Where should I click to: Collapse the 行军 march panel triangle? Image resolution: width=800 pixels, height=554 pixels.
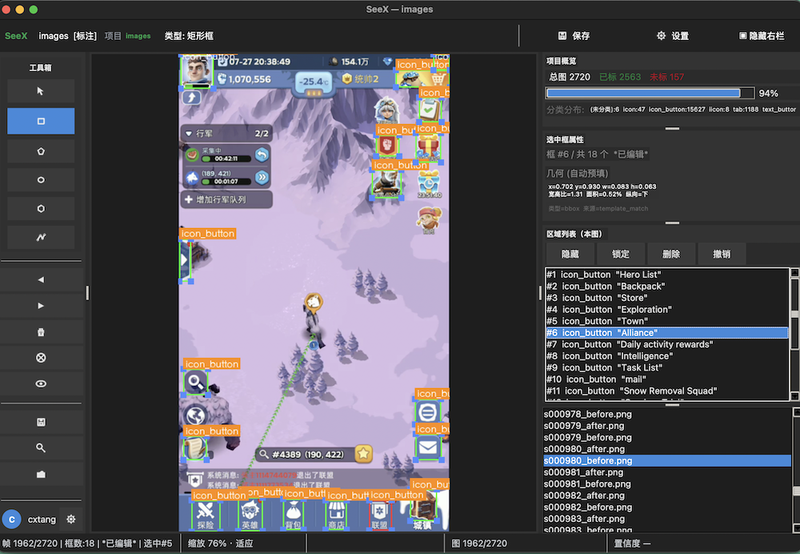189,134
